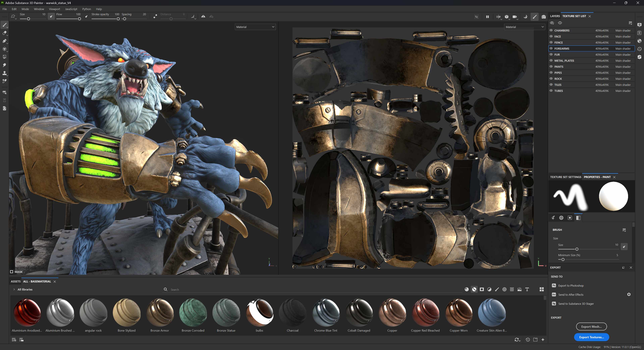644x350 pixels.
Task: Open the Viewport menu
Action: (x=54, y=9)
